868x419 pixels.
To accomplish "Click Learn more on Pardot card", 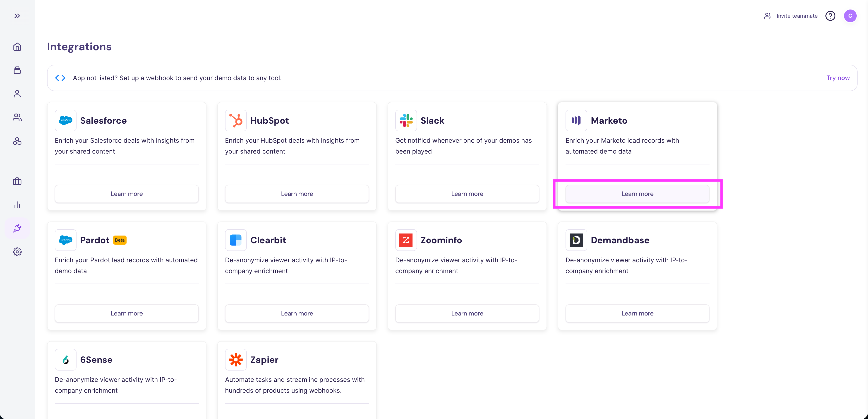I will (127, 313).
